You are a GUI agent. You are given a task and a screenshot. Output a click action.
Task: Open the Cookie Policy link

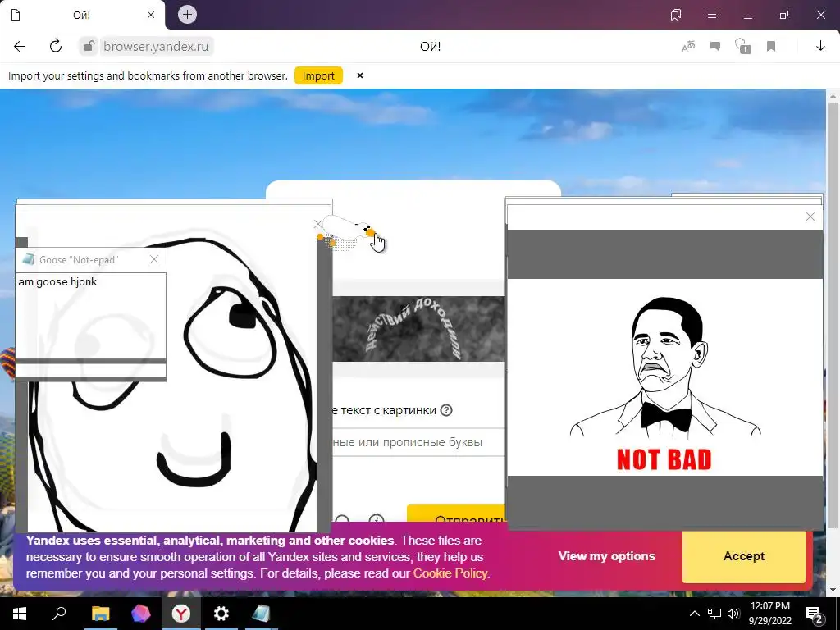pyautogui.click(x=450, y=573)
